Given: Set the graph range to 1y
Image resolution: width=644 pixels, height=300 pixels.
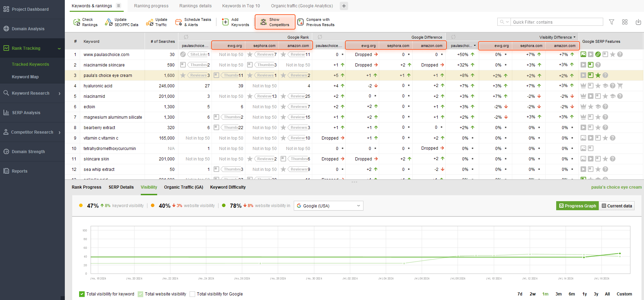Looking at the screenshot, I should point(585,294).
